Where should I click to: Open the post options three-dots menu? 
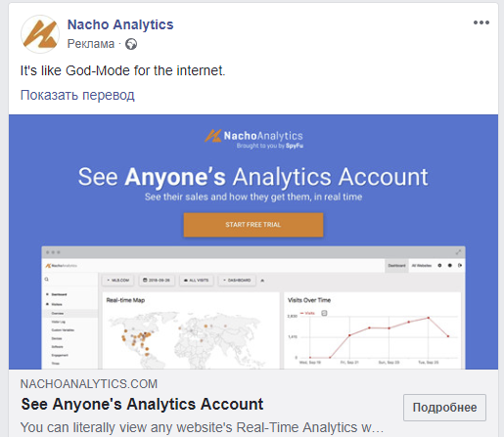tap(481, 22)
